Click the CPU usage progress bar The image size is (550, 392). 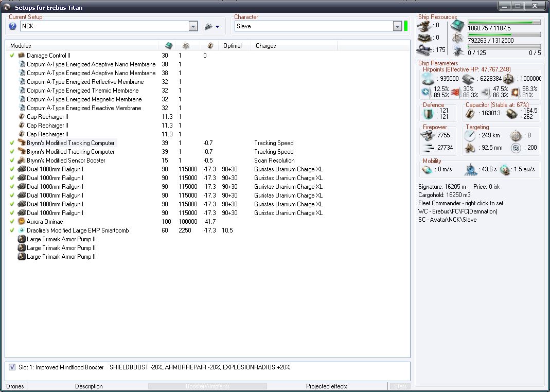(504, 22)
